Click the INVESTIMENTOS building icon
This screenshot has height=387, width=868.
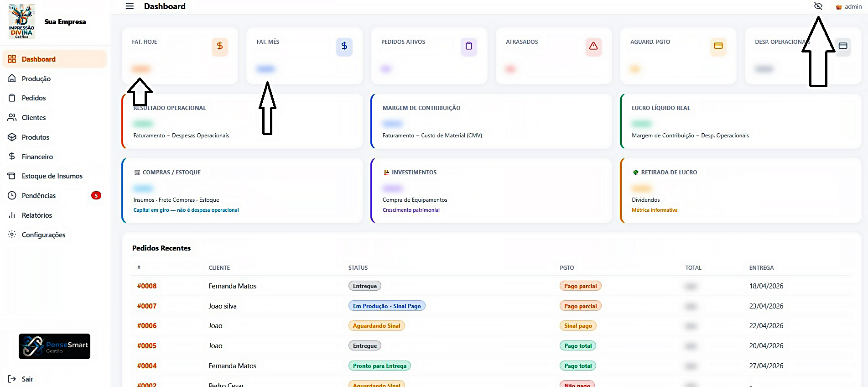(386, 173)
